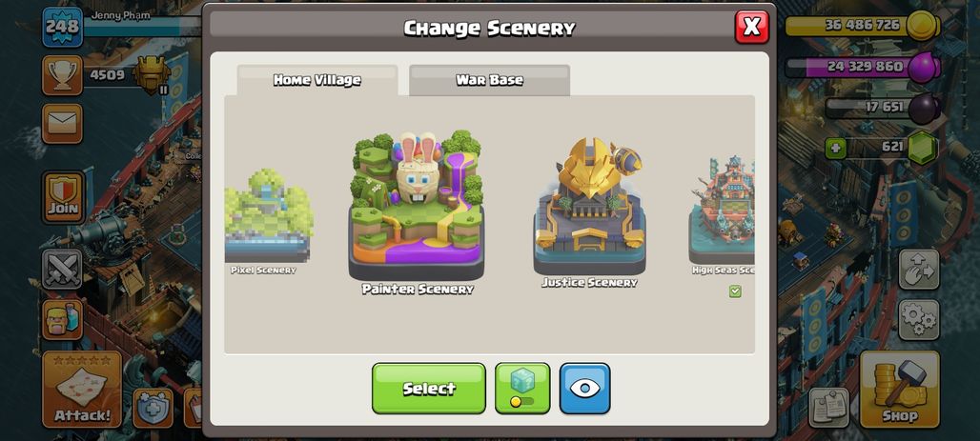
Task: Open the layout editor hand icon
Action: click(919, 270)
